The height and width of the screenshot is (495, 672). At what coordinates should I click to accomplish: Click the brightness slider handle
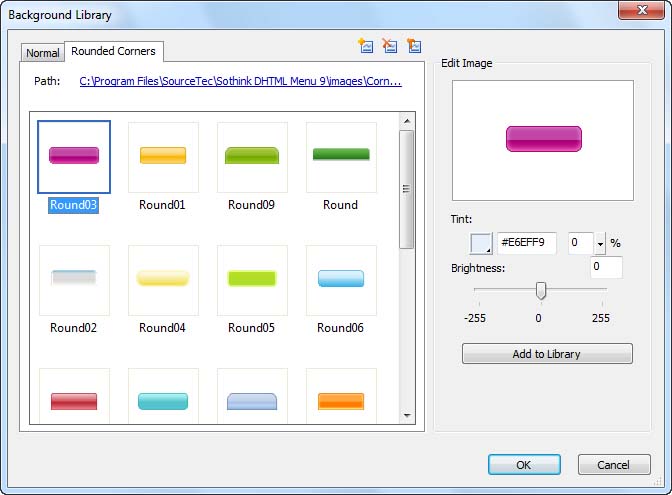pyautogui.click(x=541, y=291)
